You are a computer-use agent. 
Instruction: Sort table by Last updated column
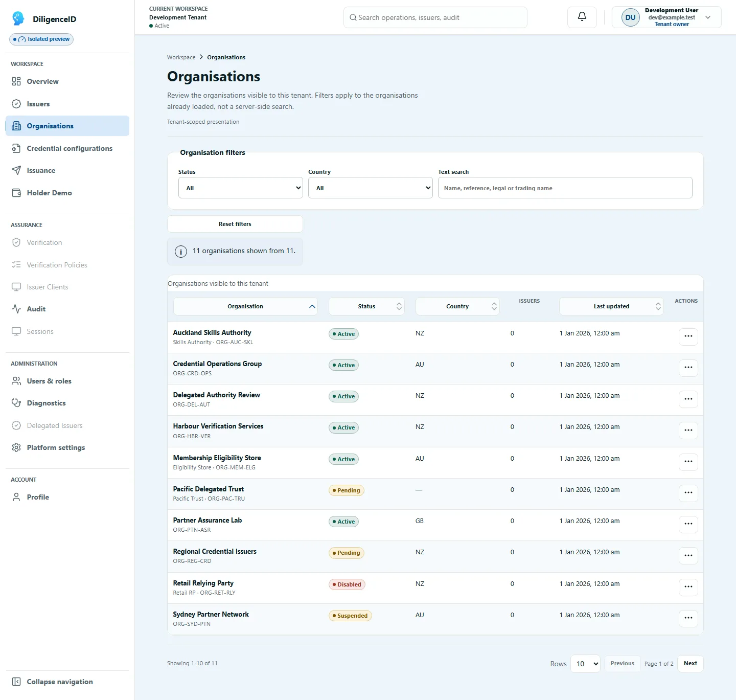coord(611,306)
